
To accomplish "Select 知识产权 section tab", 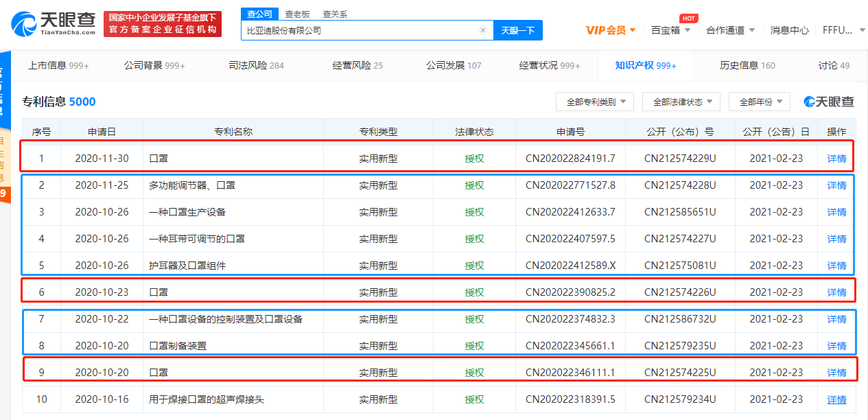I will point(646,65).
